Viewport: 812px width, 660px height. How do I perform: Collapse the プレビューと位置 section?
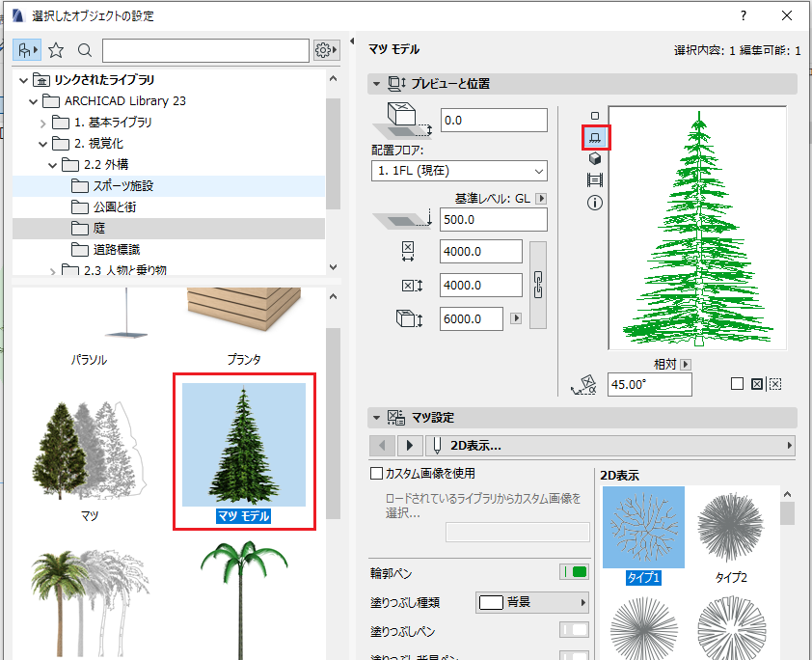376,83
